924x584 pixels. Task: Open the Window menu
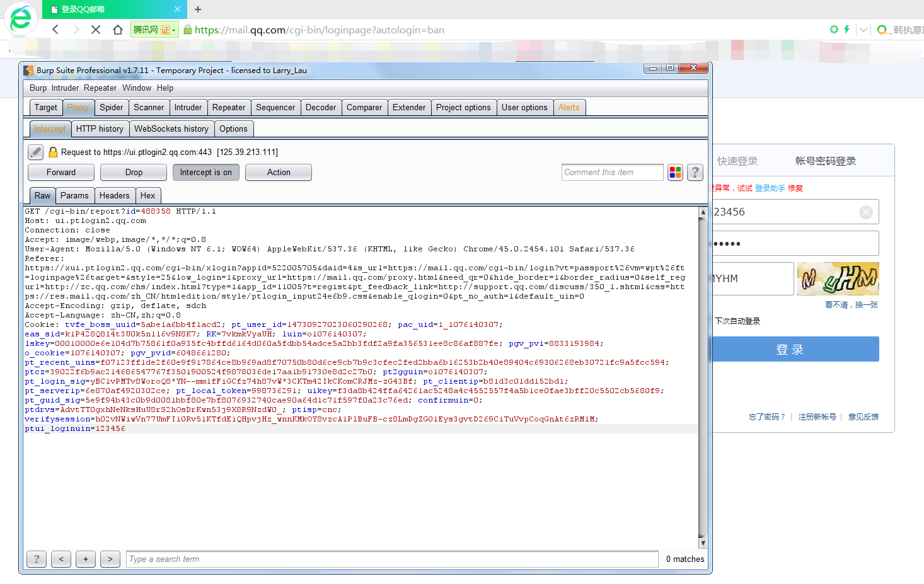(x=137, y=88)
